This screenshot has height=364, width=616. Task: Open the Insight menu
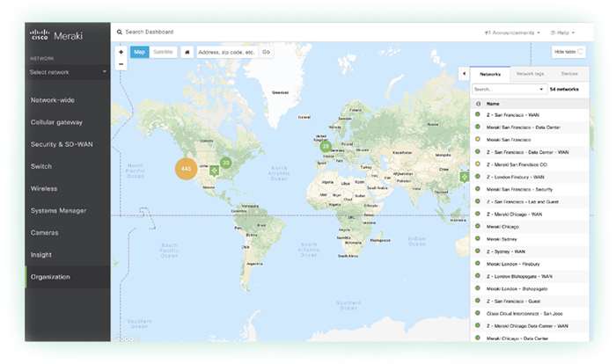point(41,255)
